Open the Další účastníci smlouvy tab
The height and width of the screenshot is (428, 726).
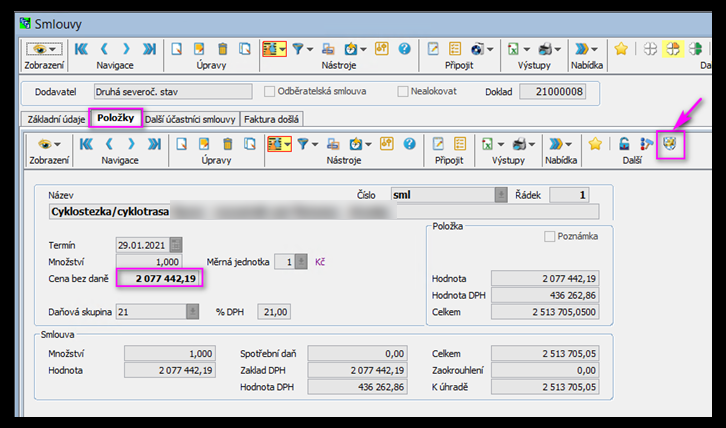point(191,119)
